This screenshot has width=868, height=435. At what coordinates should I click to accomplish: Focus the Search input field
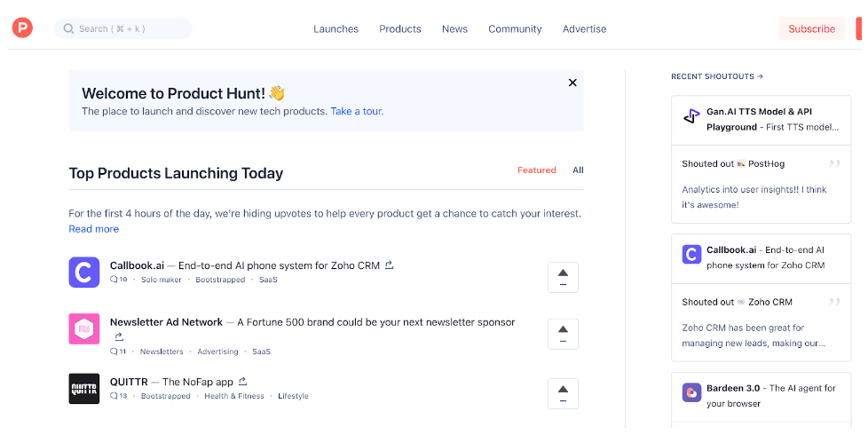(122, 28)
